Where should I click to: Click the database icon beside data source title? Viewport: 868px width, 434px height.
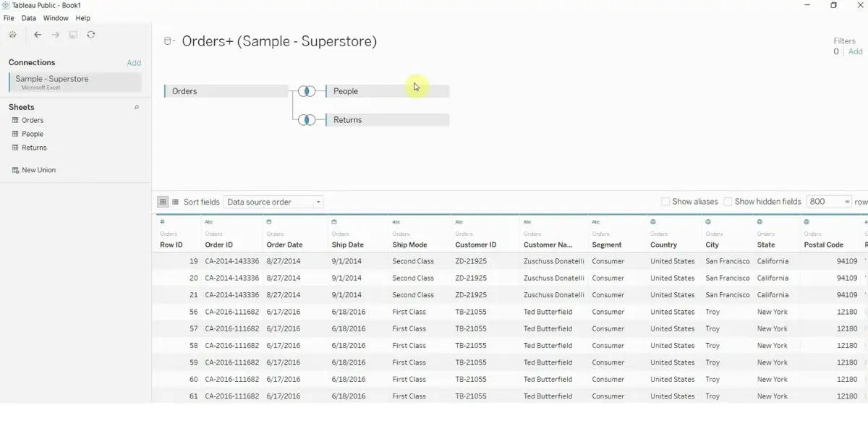(169, 41)
